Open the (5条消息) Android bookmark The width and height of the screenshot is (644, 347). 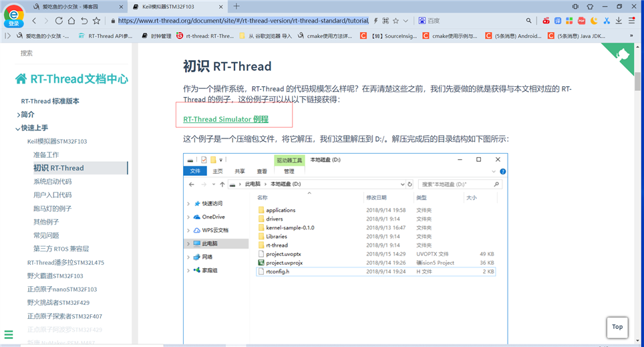pyautogui.click(x=513, y=35)
